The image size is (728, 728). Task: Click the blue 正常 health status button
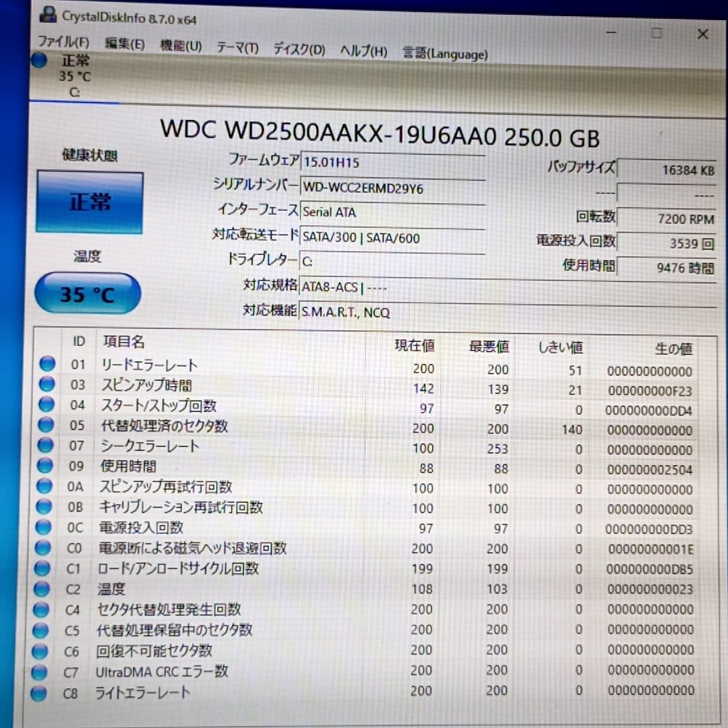90,202
